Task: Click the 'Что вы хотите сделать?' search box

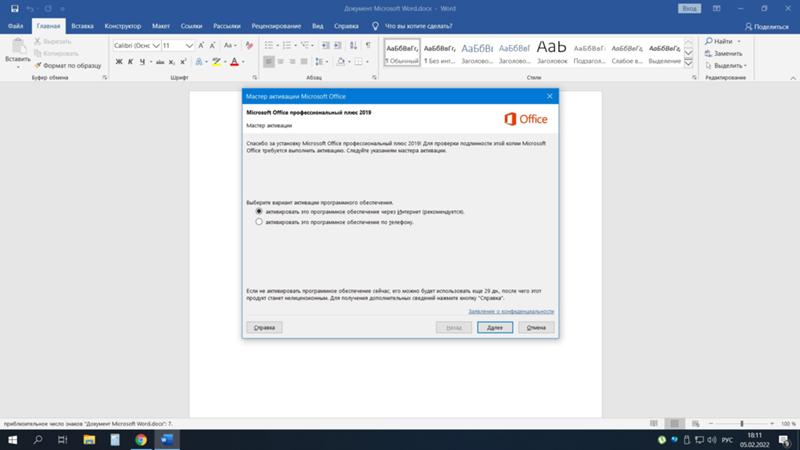Action: click(x=418, y=26)
